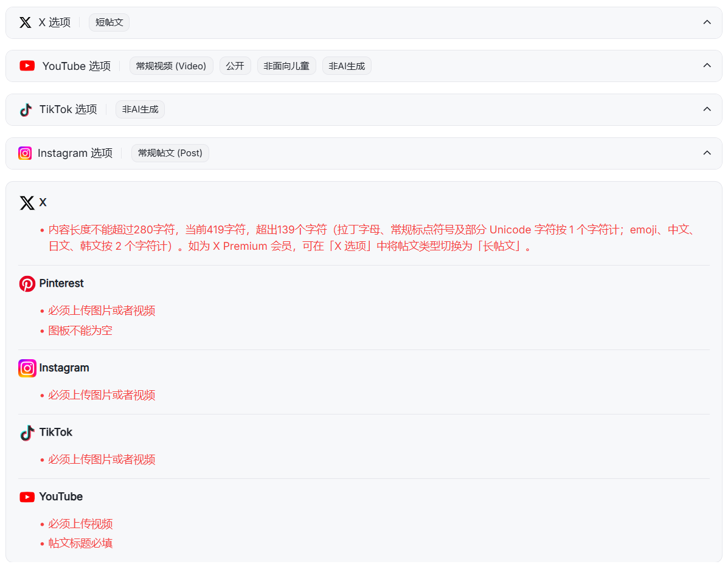The width and height of the screenshot is (728, 564).
Task: Collapse the Instagram 选项 panel chevron
Action: point(707,153)
